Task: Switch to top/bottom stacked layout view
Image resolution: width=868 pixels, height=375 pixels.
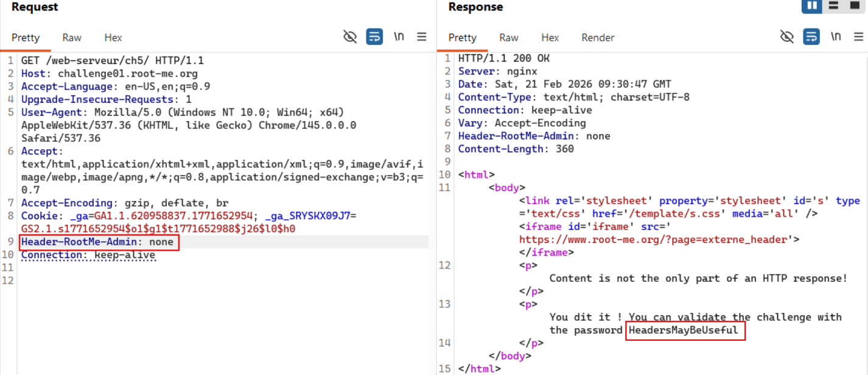Action: pyautogui.click(x=833, y=6)
